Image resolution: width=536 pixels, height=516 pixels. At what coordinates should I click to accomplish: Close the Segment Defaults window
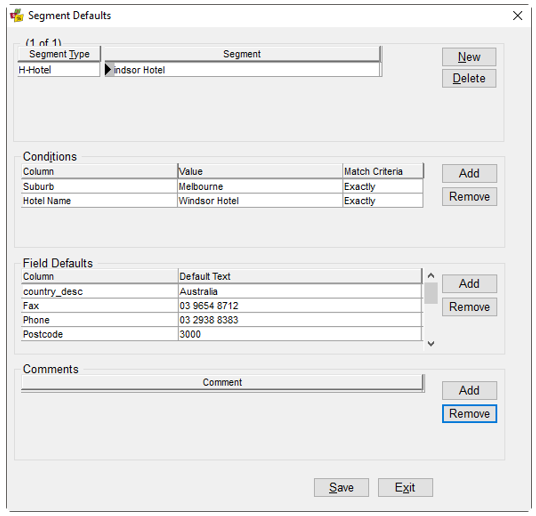518,15
